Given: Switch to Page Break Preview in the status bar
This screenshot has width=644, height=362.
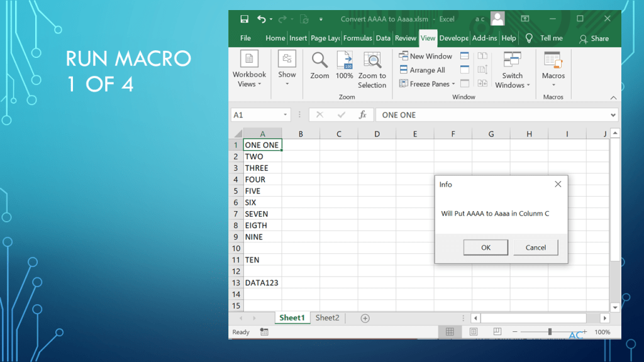Looking at the screenshot, I should [x=497, y=332].
